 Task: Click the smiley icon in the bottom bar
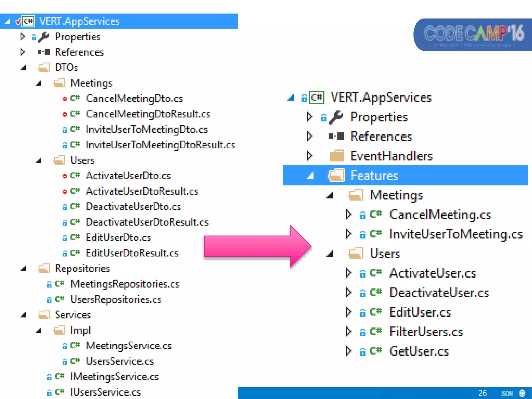point(522,393)
